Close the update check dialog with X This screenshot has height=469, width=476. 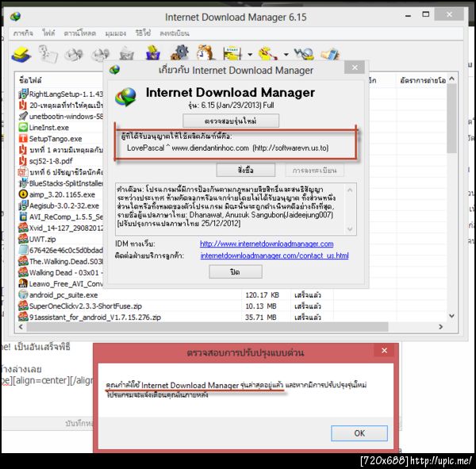coord(384,351)
